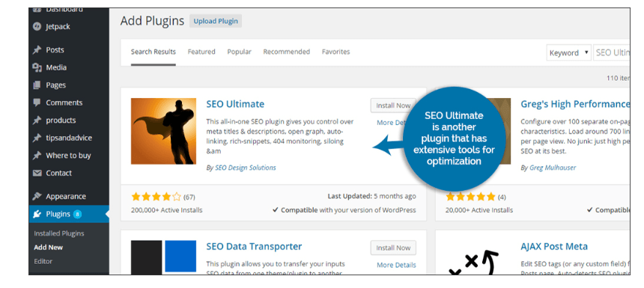The image size is (644, 288).
Task: Click the SEO Ultimate (67) ratings count
Action: (189, 197)
